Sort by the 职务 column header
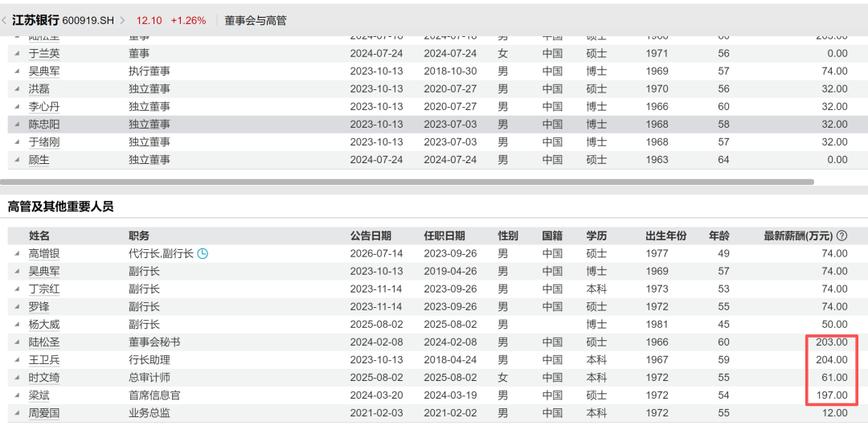 (139, 236)
